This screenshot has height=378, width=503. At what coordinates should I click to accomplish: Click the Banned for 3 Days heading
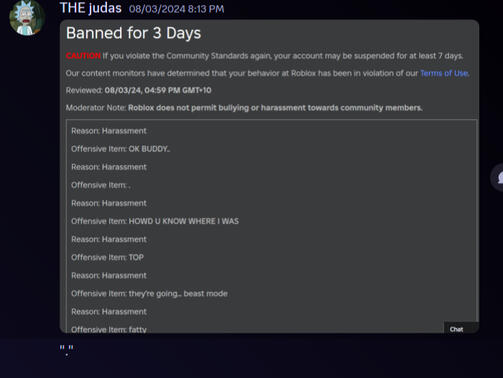133,33
